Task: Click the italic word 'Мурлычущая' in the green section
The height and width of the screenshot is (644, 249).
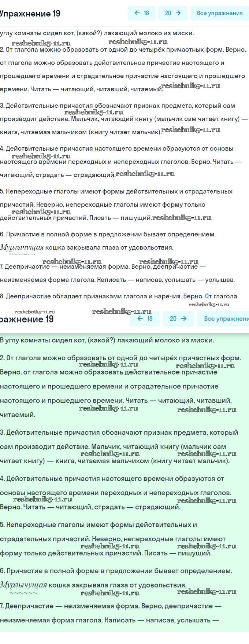Action: tap(23, 585)
